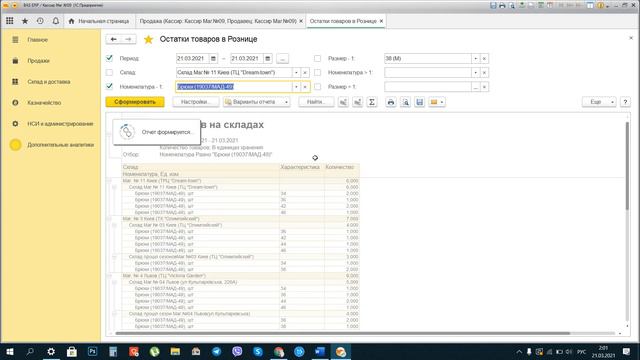This screenshot has height=360, width=640.
Task: Open the Номенклатура - 1 dropdown arrow
Action: (296, 87)
